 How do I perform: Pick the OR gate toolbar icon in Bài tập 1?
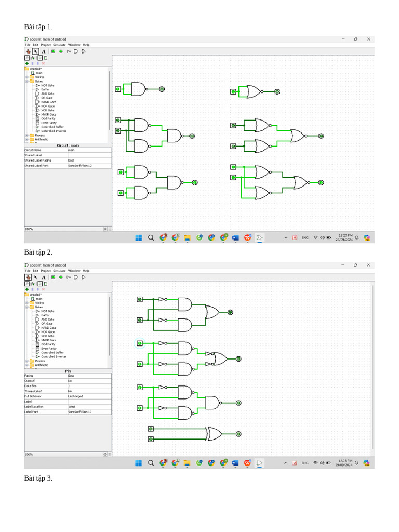click(84, 51)
